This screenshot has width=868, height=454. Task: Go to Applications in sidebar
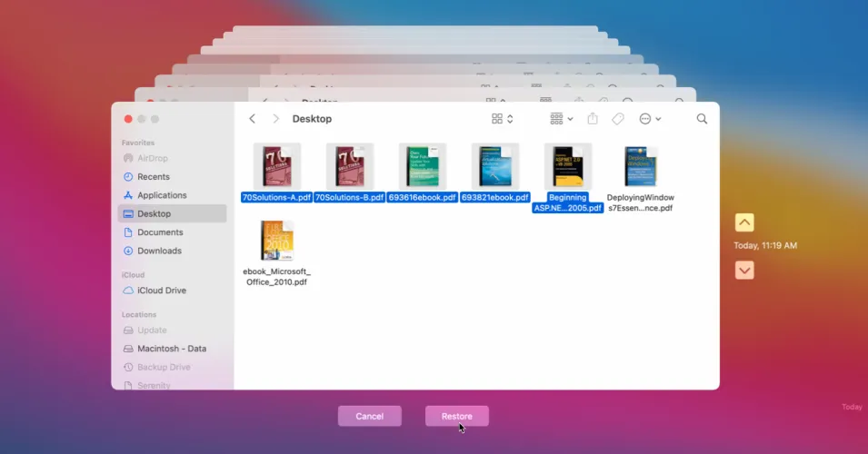pos(161,195)
